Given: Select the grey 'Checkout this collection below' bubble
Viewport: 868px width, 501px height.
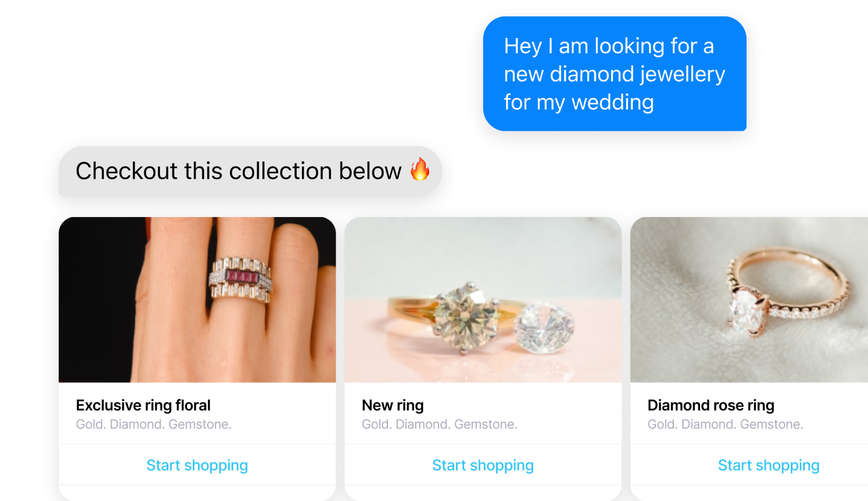Looking at the screenshot, I should [x=250, y=171].
